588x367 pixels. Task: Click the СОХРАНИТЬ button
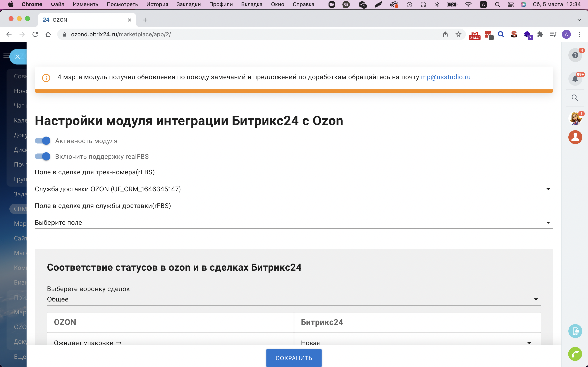click(x=294, y=358)
